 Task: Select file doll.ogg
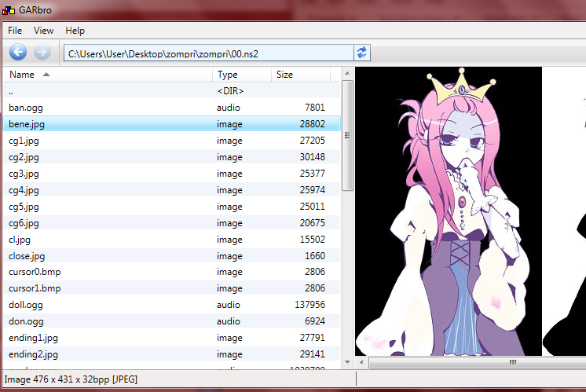tap(172, 305)
